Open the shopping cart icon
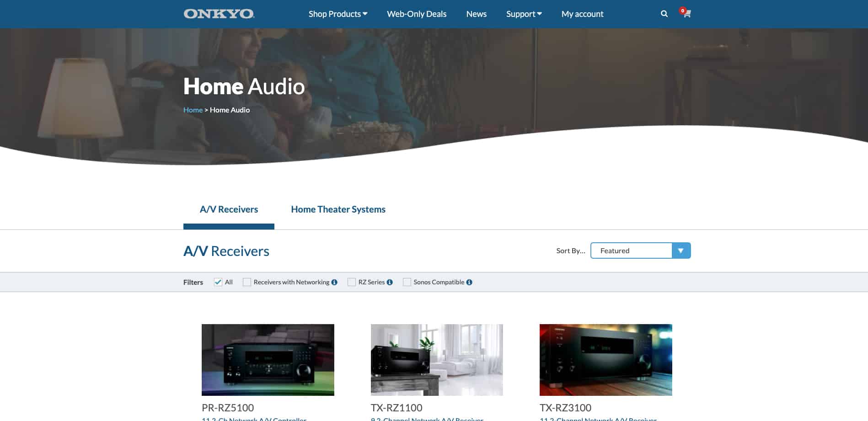 pyautogui.click(x=686, y=13)
